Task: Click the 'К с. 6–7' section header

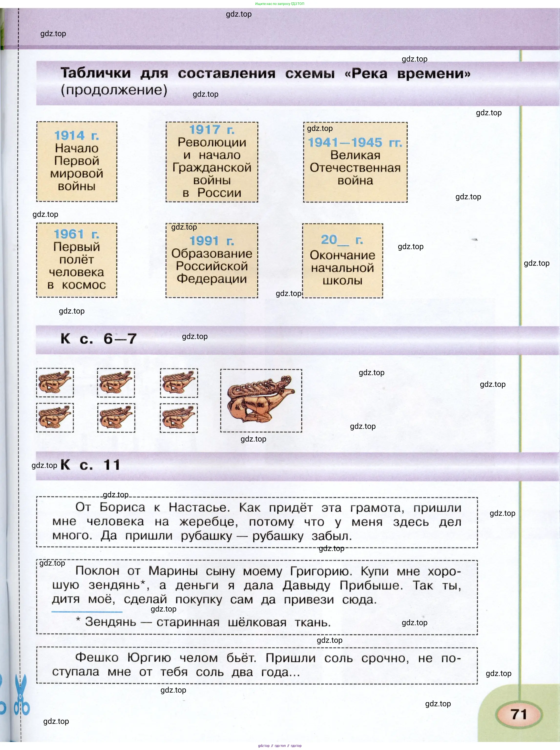Action: pos(99,339)
